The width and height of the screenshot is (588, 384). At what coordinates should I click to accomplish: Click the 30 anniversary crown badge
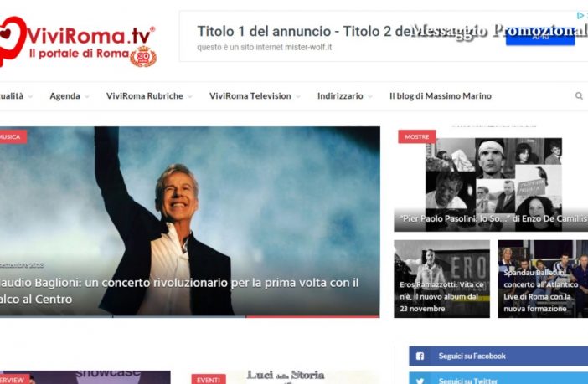pos(143,57)
